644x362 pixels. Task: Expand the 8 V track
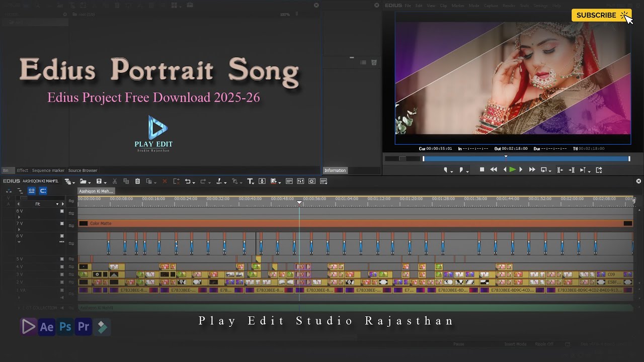(x=19, y=217)
